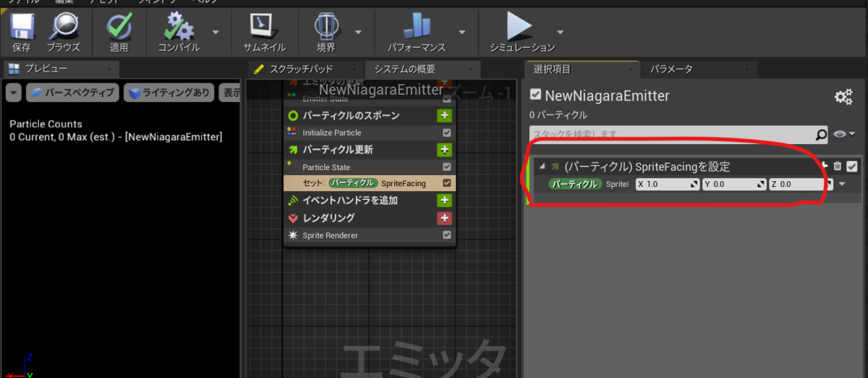The width and height of the screenshot is (868, 378).
Task: Click the パースペクティブ view mode button
Action: (72, 93)
